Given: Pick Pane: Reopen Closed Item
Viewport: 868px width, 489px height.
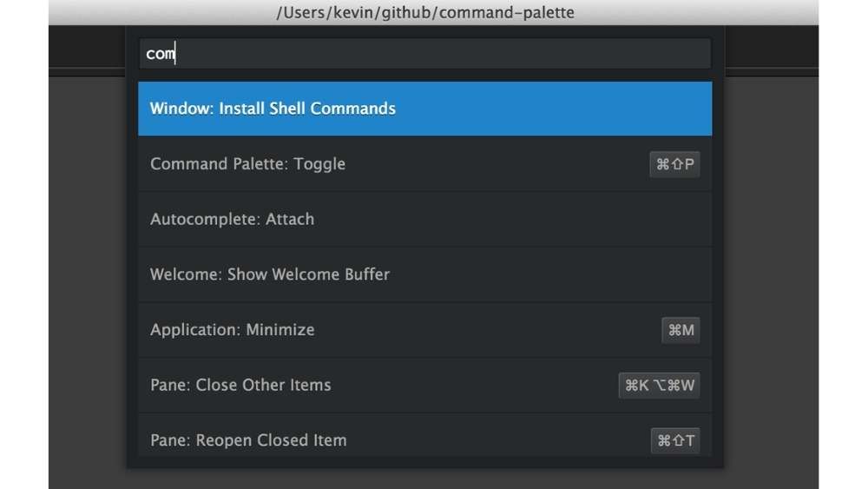Looking at the screenshot, I should coord(248,440).
